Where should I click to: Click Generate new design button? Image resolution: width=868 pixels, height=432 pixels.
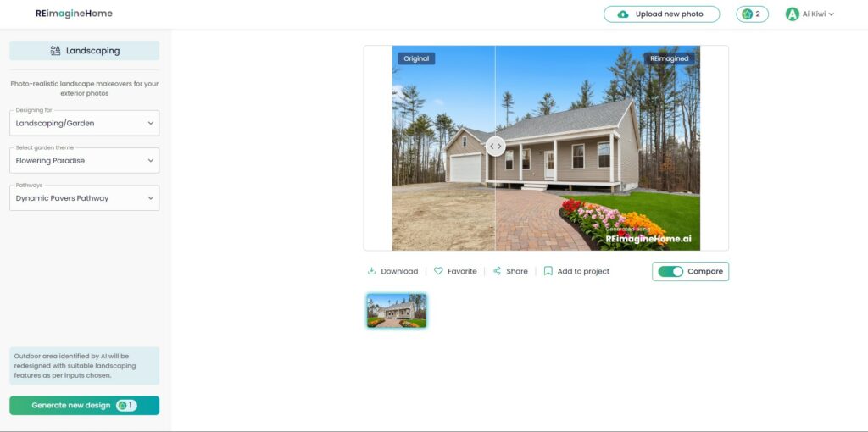click(x=84, y=406)
